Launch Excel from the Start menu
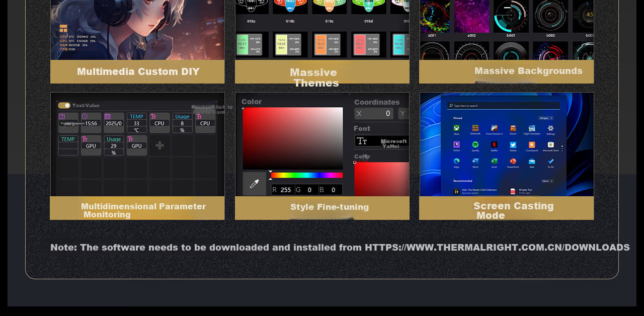Viewport: 644px width, 316px height. coord(494,163)
